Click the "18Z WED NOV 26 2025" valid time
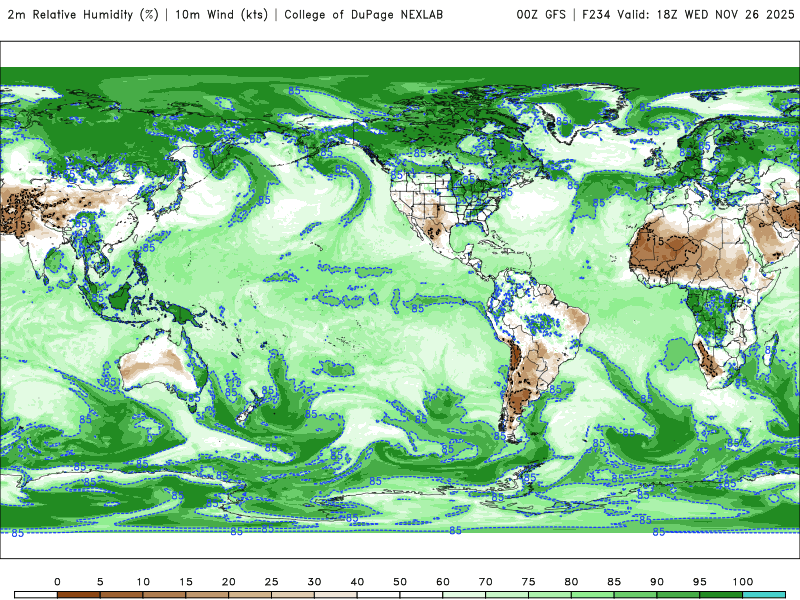800x600 pixels. click(x=726, y=15)
